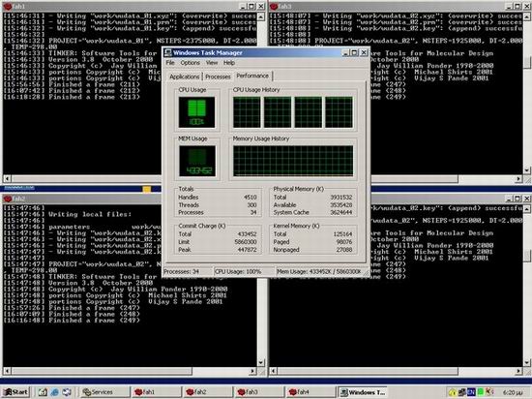Click fah1 window scroll-left arrow
This screenshot has height=399, width=532.
click(8, 178)
